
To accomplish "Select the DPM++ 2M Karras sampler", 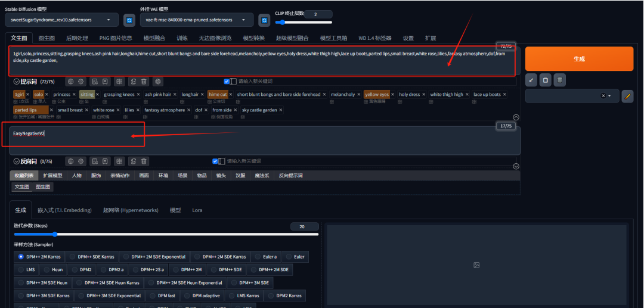I will [39, 257].
